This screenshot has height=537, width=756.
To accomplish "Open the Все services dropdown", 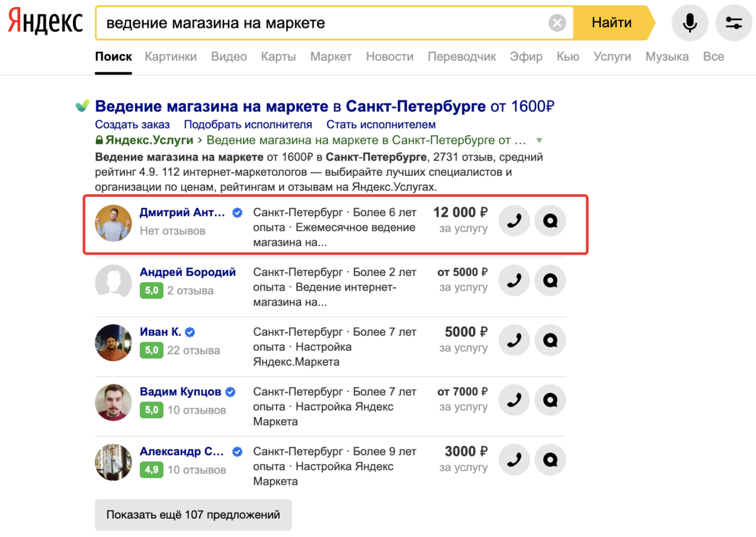I will 713,56.
